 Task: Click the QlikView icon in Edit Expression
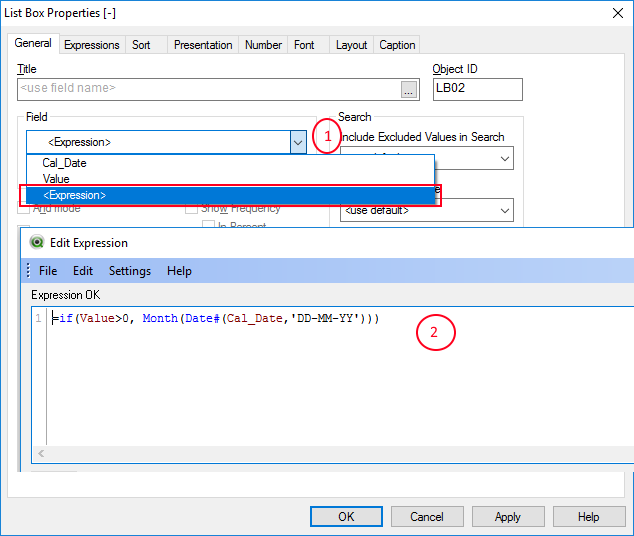37,243
